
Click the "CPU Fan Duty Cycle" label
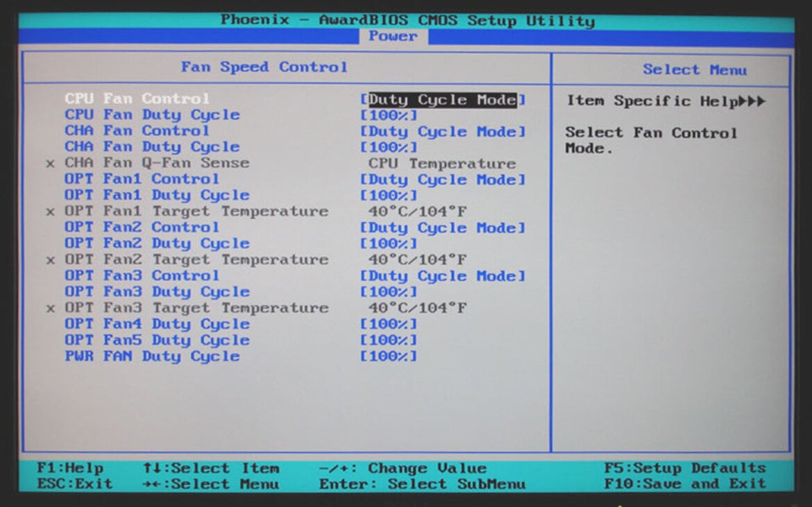click(152, 115)
